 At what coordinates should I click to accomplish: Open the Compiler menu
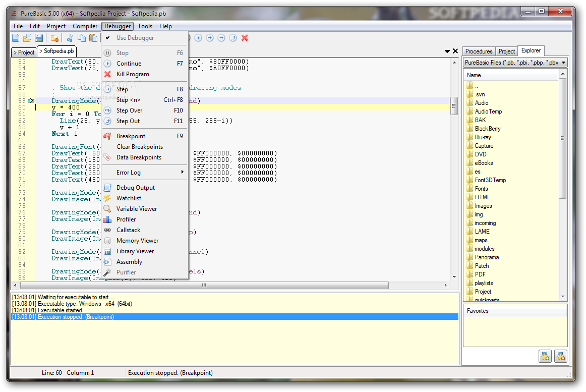[85, 26]
